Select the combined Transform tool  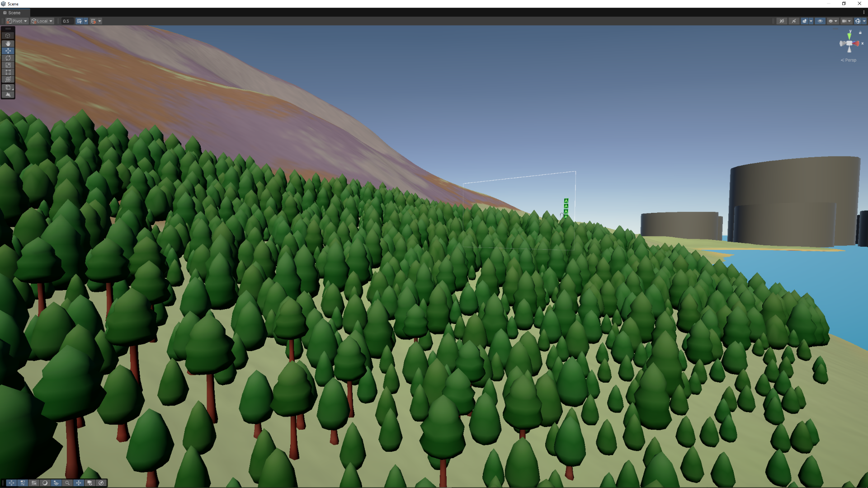(x=8, y=80)
